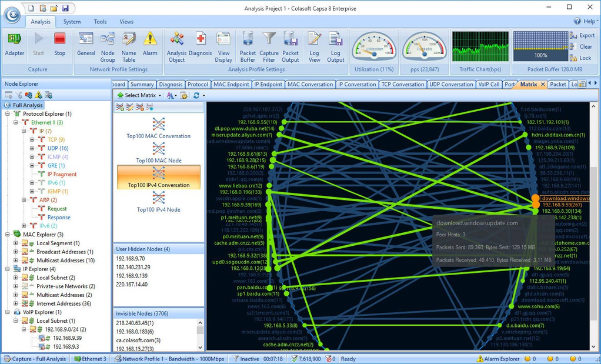Open Packet Output settings
This screenshot has width=601, height=364.
pos(290,47)
